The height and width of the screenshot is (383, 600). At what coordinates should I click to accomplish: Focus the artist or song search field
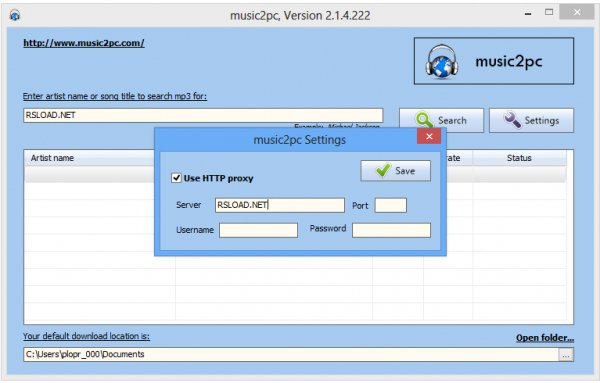click(203, 115)
